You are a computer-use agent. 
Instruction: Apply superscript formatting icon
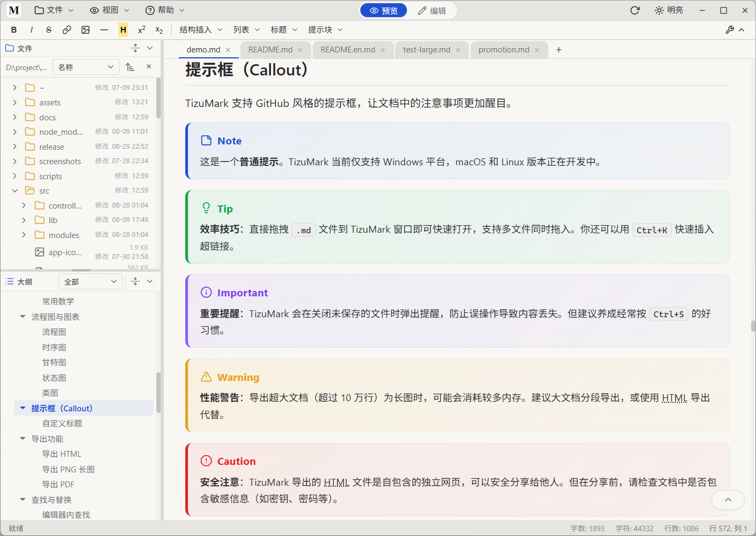141,30
